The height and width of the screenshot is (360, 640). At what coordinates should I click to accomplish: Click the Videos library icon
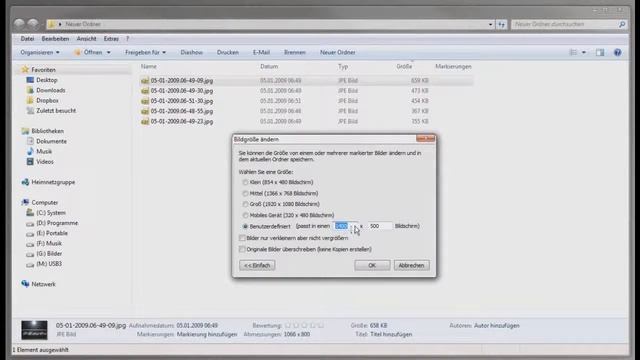pos(30,162)
